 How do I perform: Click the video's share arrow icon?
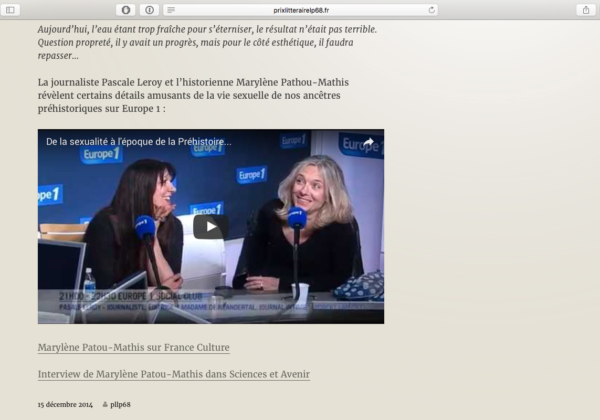pyautogui.click(x=368, y=142)
